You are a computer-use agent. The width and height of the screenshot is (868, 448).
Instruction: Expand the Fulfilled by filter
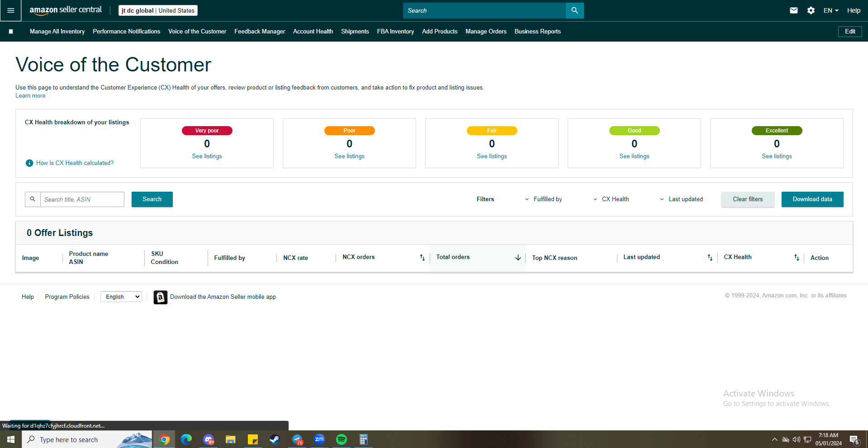(543, 199)
